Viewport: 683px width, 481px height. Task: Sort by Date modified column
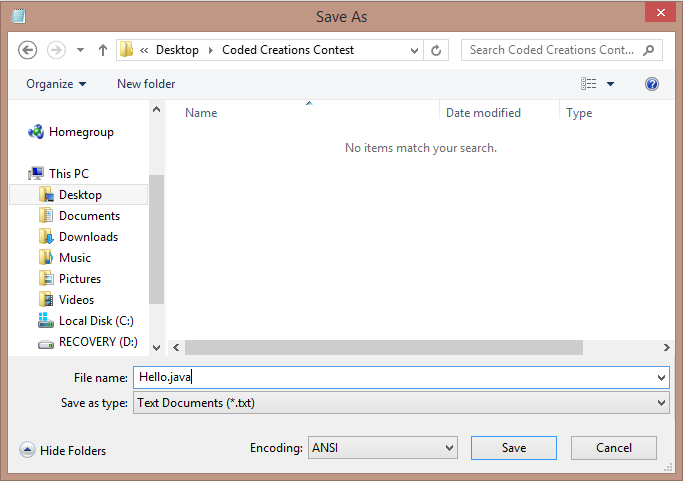[484, 113]
